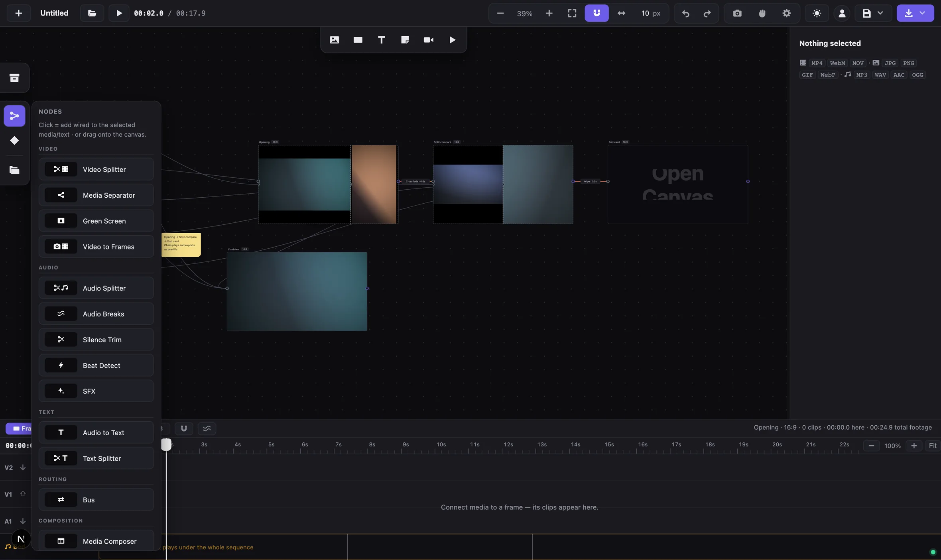Take a snapshot with the camera icon
Screen dimensions: 941x560
click(737, 13)
